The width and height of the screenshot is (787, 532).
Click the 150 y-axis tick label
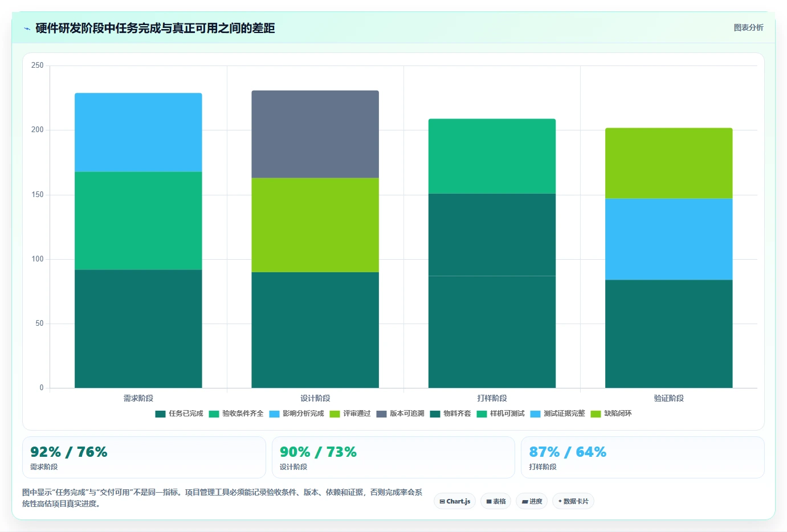pos(38,195)
